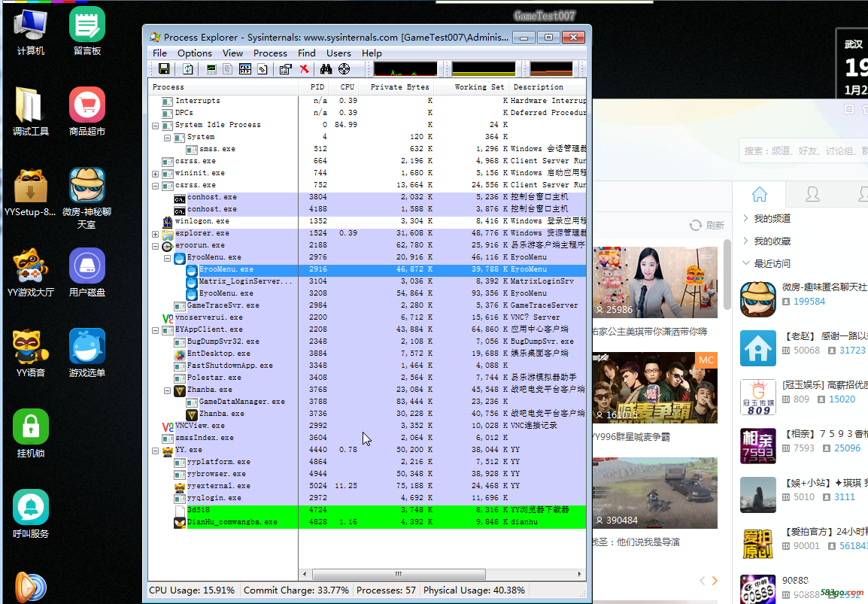
Task: Expand the 我的频道 section
Action: click(x=771, y=218)
